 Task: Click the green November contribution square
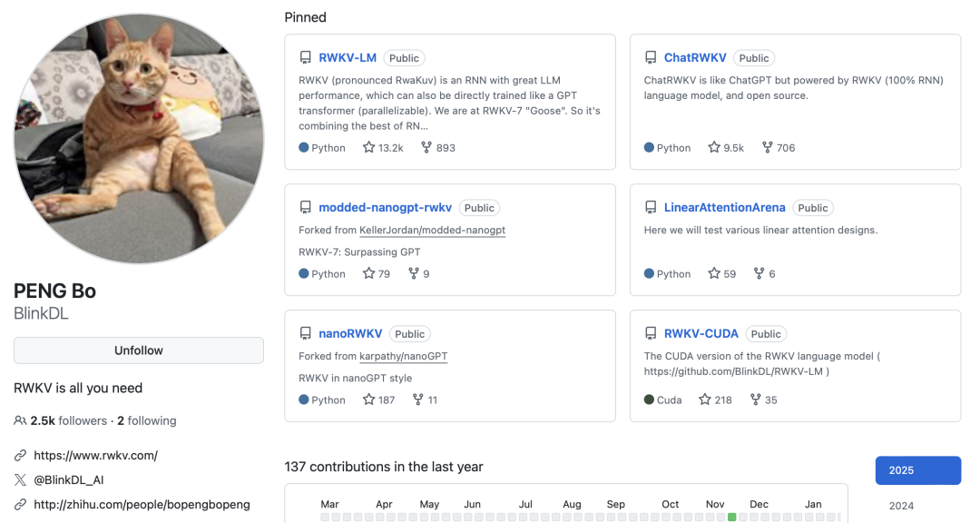(x=732, y=518)
